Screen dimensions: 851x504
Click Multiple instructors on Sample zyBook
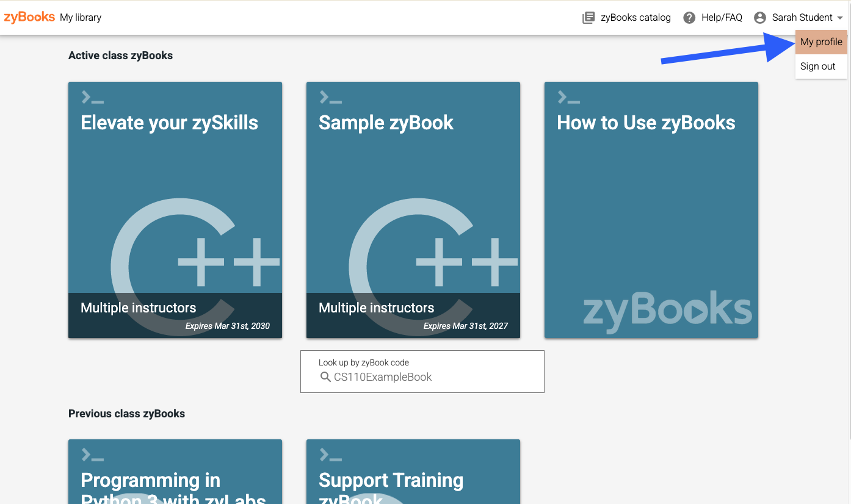pos(377,308)
